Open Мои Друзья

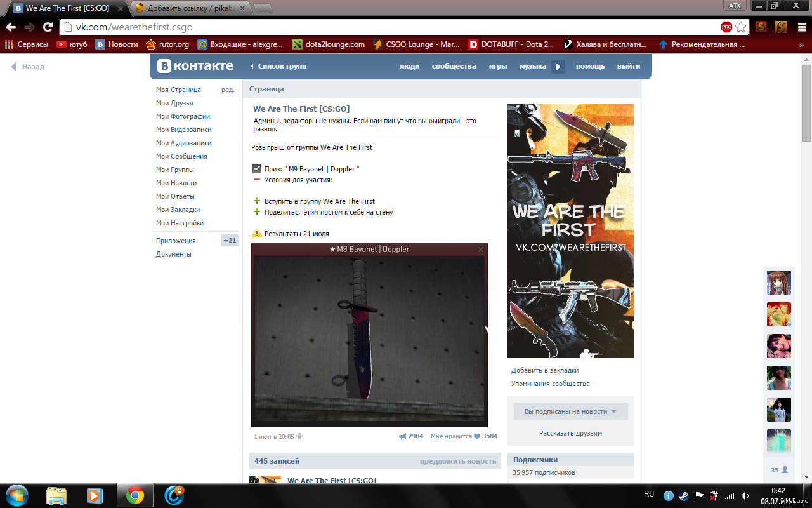coord(174,103)
